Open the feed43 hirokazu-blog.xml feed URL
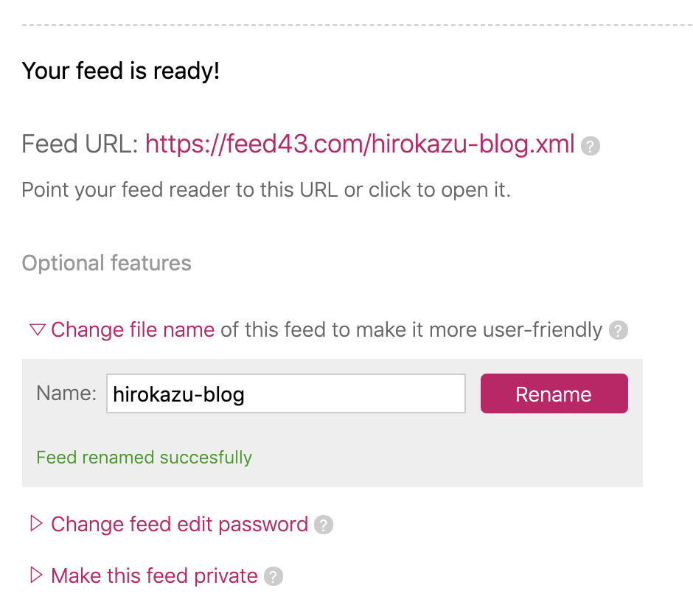The image size is (693, 616). [360, 144]
